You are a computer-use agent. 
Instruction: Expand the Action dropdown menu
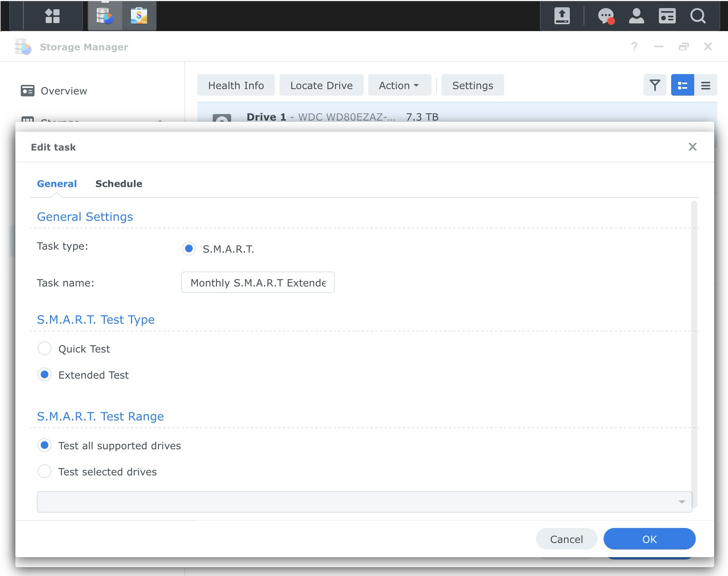click(399, 85)
